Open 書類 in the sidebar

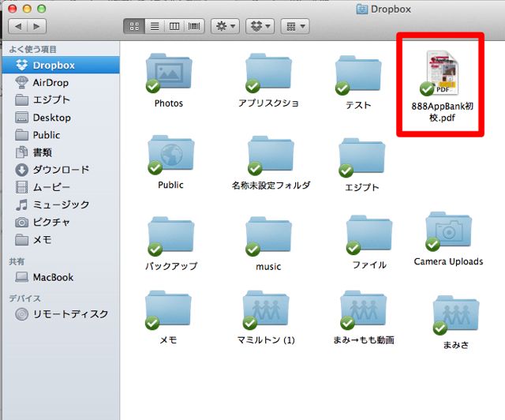[61, 152]
